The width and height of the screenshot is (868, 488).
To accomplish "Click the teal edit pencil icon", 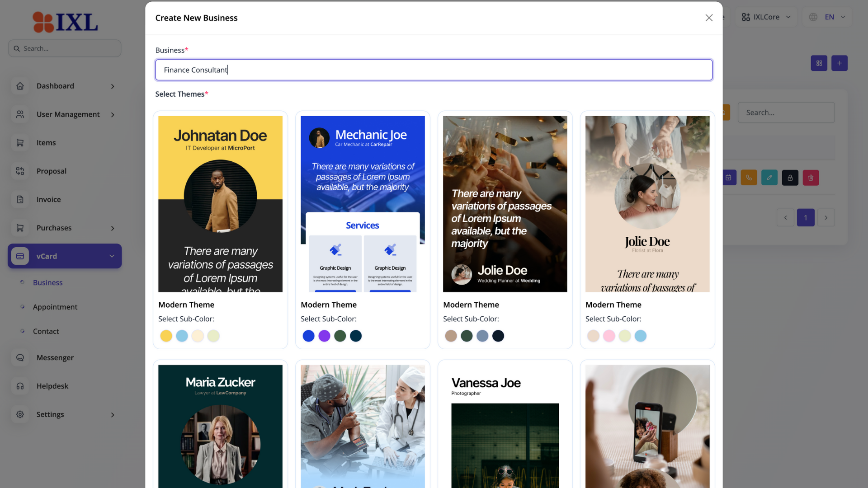I will tap(769, 178).
